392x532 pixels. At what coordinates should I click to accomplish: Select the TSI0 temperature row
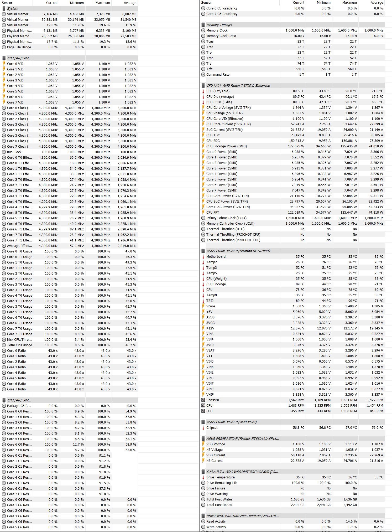point(293,301)
